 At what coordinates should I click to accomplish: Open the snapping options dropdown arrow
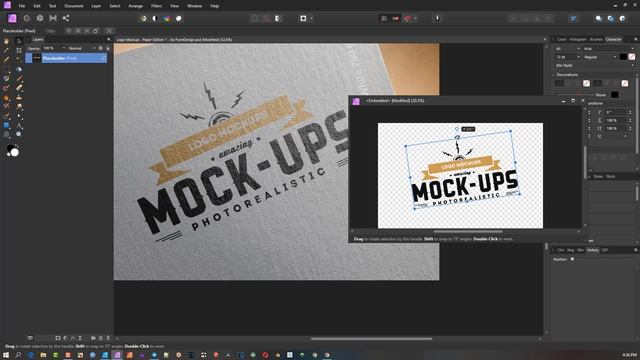click(416, 18)
